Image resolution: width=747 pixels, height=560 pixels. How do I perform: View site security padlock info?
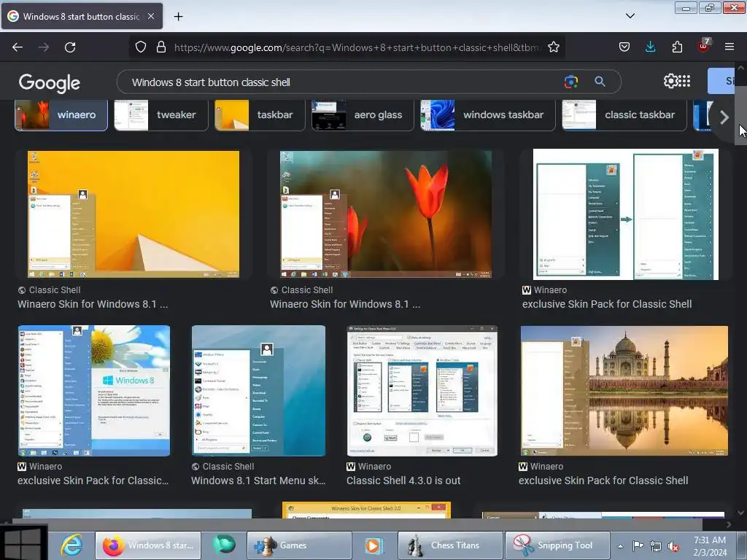coord(161,47)
